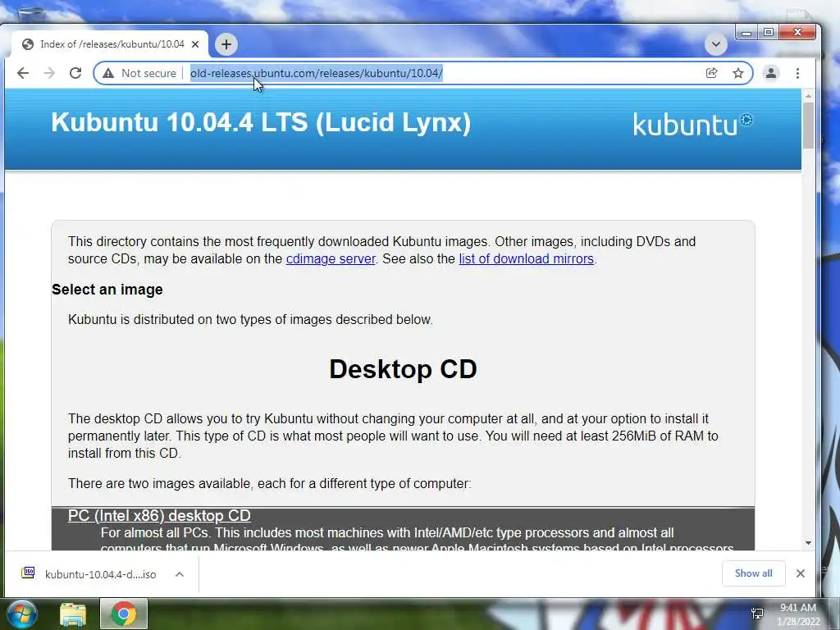Open the Windows Start menu orb
The width and height of the screenshot is (840, 630).
pyautogui.click(x=22, y=614)
